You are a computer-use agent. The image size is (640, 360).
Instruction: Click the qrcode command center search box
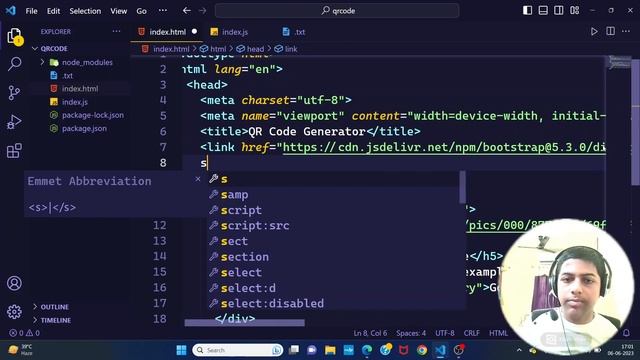pyautogui.click(x=337, y=11)
